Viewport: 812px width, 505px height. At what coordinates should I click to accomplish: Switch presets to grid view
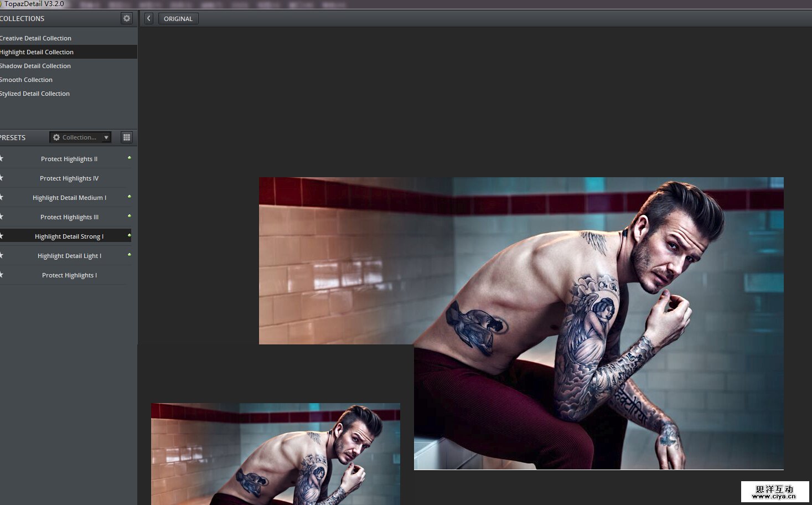tap(127, 137)
